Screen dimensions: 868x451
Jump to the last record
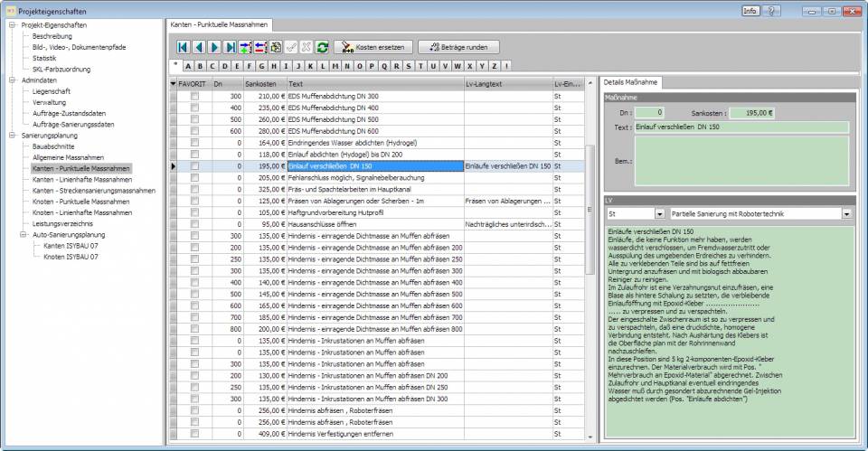click(231, 48)
